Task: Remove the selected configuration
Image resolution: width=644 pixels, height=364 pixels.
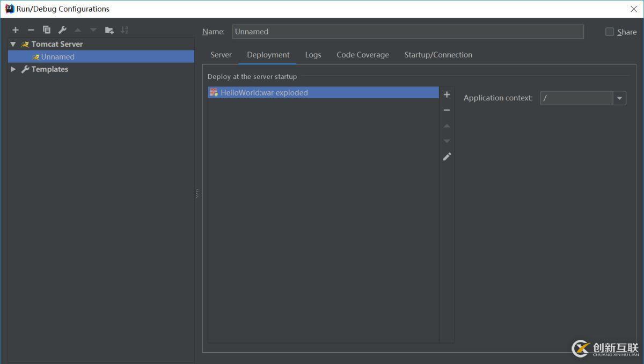Action: pos(31,30)
